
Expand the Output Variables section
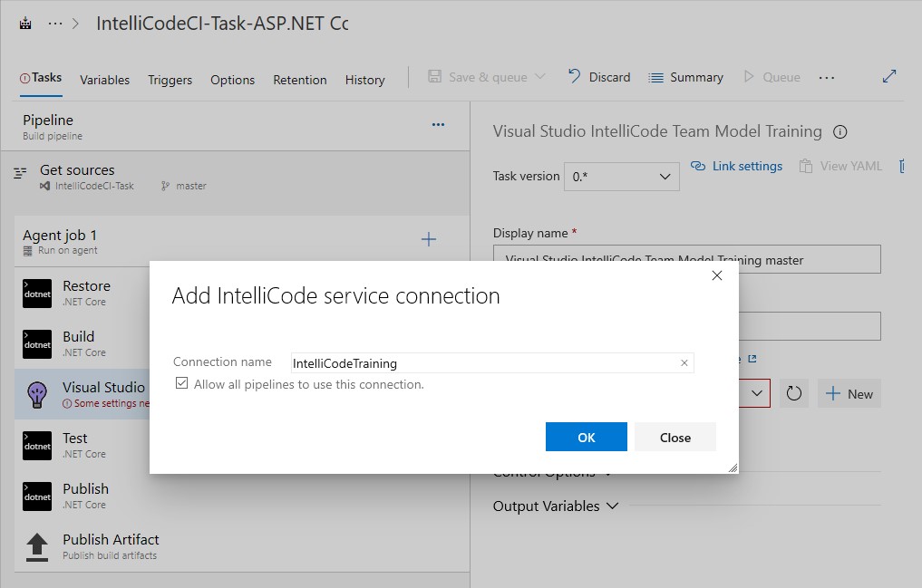tap(556, 506)
